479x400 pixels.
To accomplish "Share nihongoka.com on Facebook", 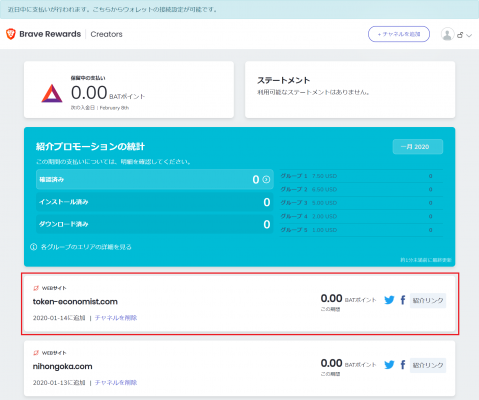I will pyautogui.click(x=403, y=365).
